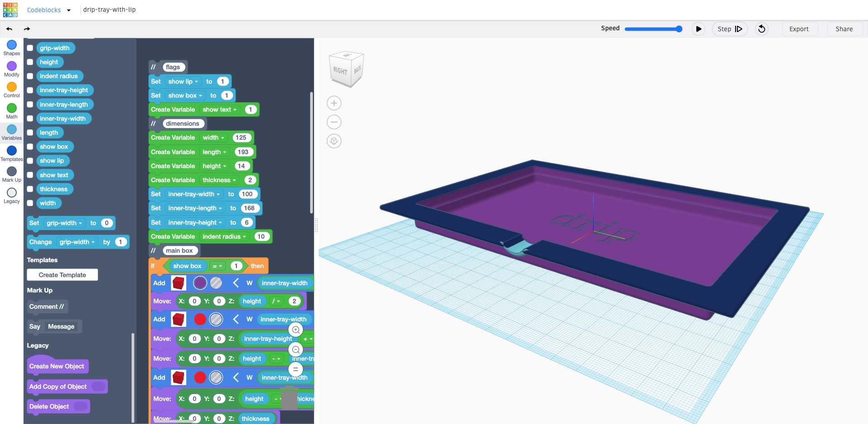Screen dimensions: 868x424
Task: Check the indent radius variable checkbox
Action: (x=30, y=76)
